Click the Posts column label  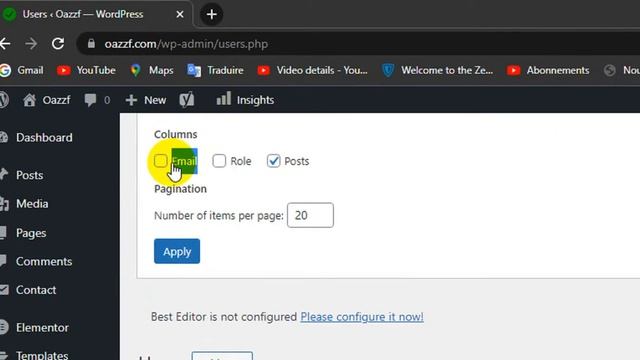(x=297, y=161)
